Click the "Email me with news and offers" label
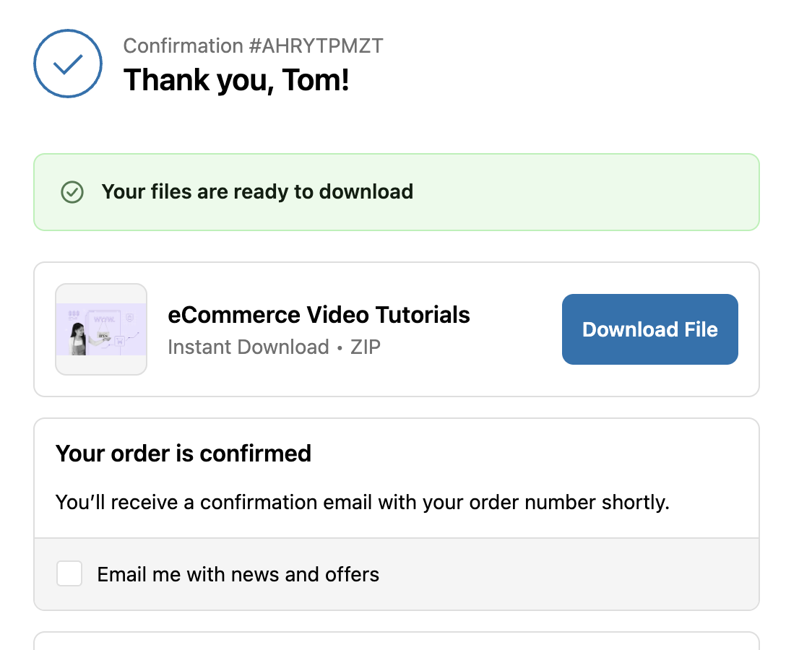 coord(238,574)
